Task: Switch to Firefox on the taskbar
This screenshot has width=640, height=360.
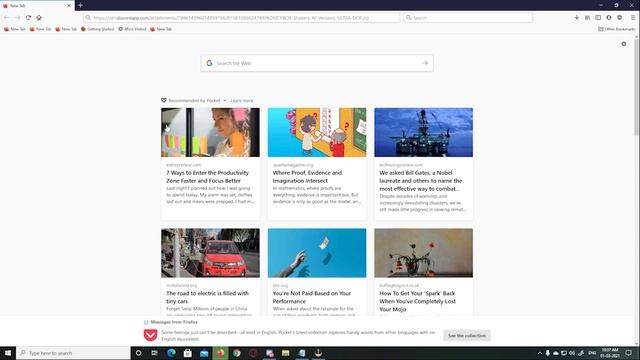Action: click(220, 353)
